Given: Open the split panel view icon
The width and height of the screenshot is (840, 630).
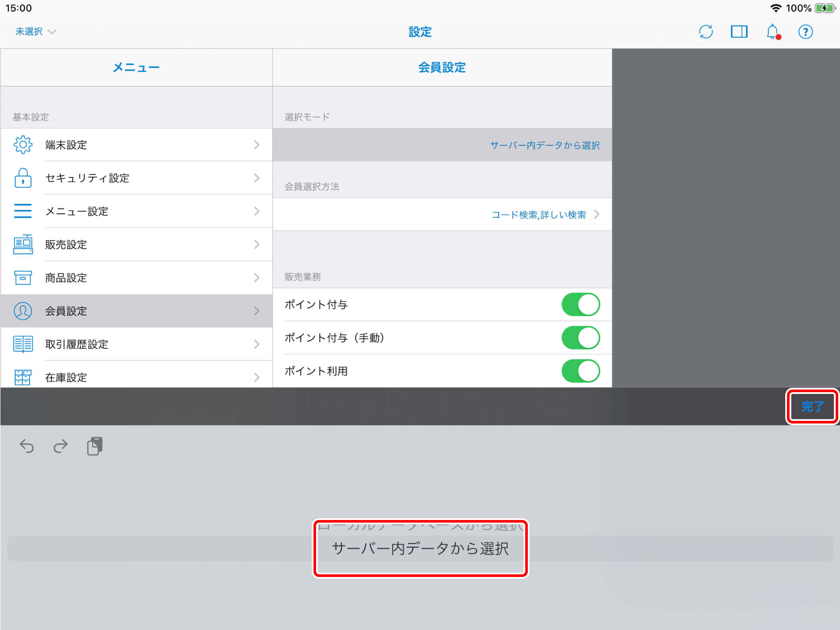Looking at the screenshot, I should coord(739,32).
